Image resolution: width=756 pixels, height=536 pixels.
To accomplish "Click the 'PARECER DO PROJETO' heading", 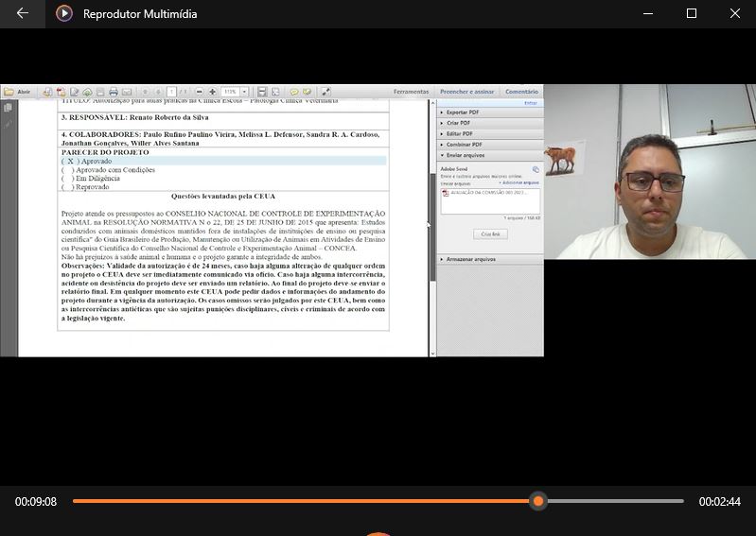I will click(x=105, y=152).
